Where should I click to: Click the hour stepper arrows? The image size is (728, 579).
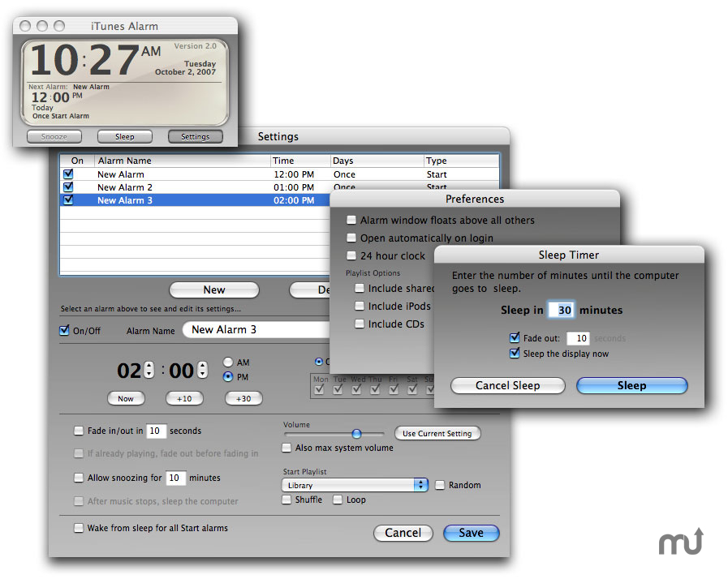pos(149,371)
